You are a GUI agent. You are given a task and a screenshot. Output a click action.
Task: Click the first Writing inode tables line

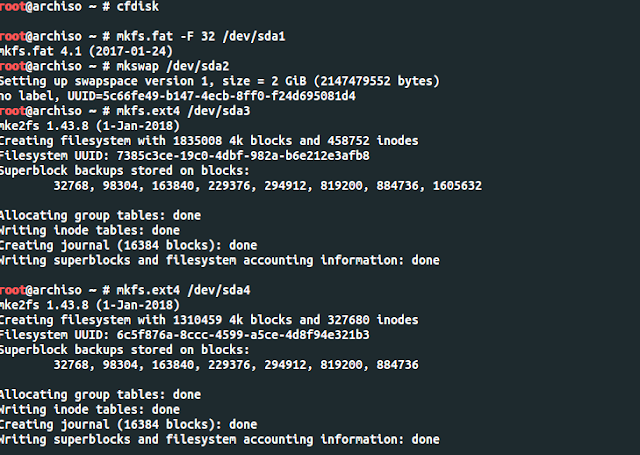coord(92,230)
